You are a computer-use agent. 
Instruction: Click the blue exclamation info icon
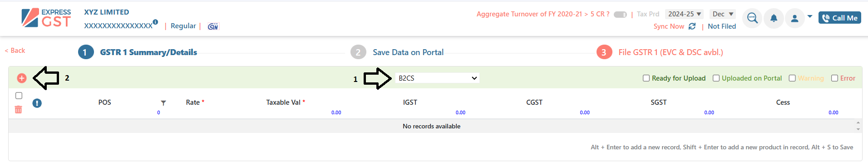click(37, 103)
